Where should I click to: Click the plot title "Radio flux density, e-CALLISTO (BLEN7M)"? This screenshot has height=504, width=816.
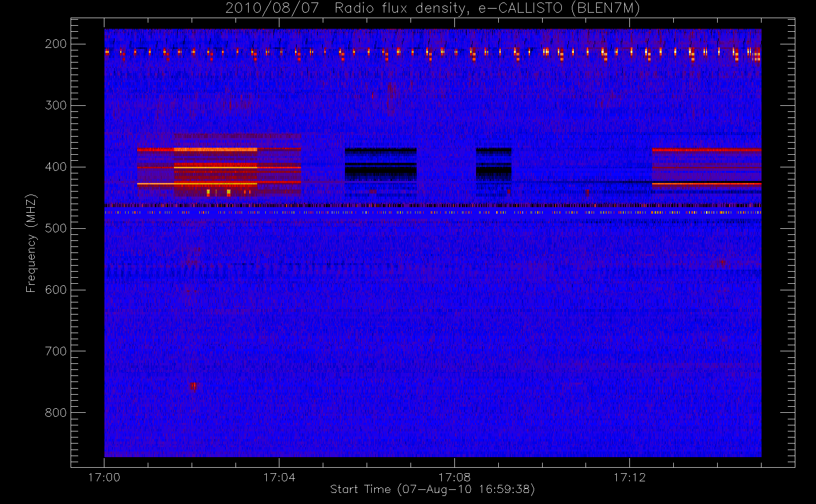[487, 9]
